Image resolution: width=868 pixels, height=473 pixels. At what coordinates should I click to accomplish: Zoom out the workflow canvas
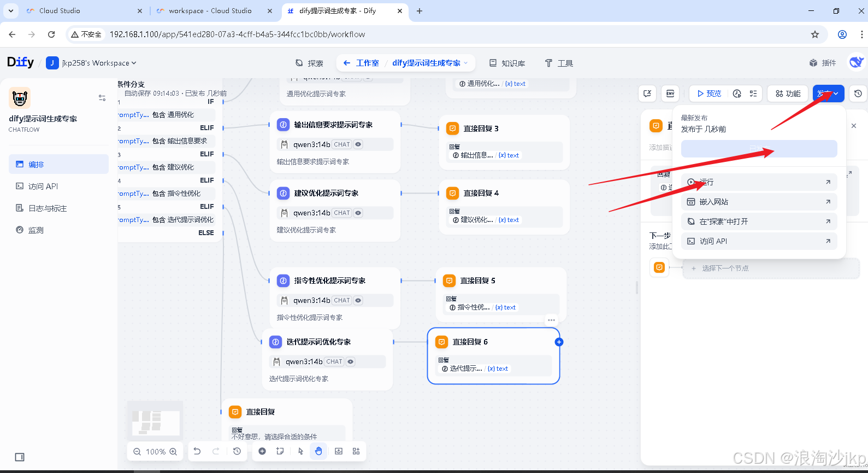coord(137,452)
